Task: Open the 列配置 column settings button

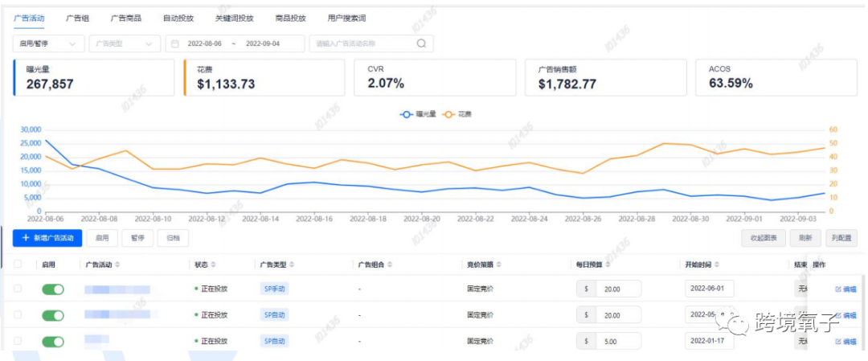Action: coord(841,238)
